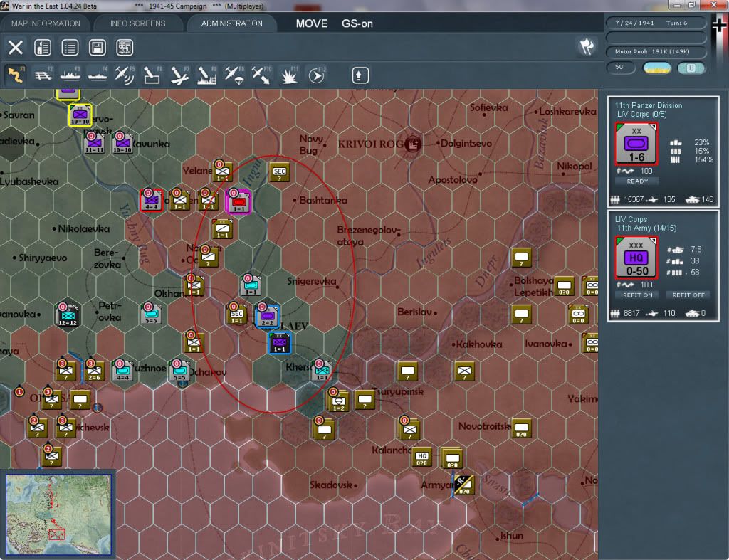
Task: Click the Nikopol town label
Action: click(575, 166)
